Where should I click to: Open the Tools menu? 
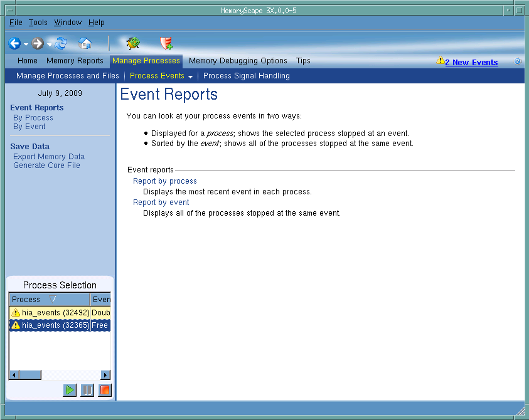38,23
